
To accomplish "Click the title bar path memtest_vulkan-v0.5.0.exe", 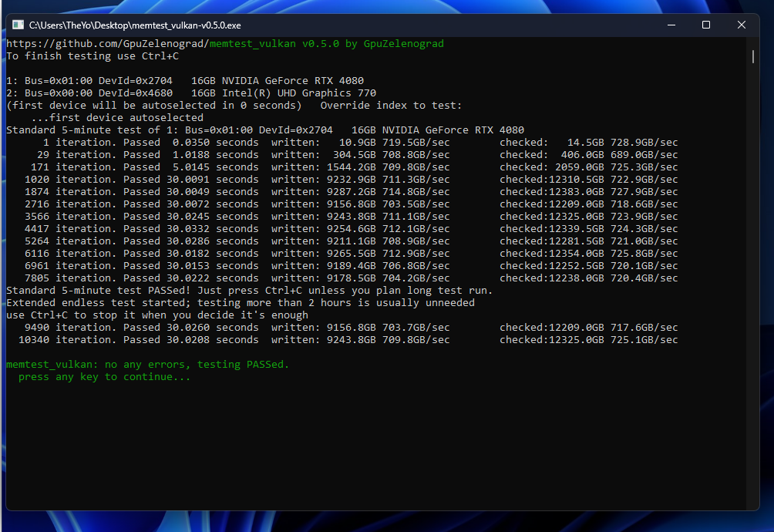I will pos(135,25).
